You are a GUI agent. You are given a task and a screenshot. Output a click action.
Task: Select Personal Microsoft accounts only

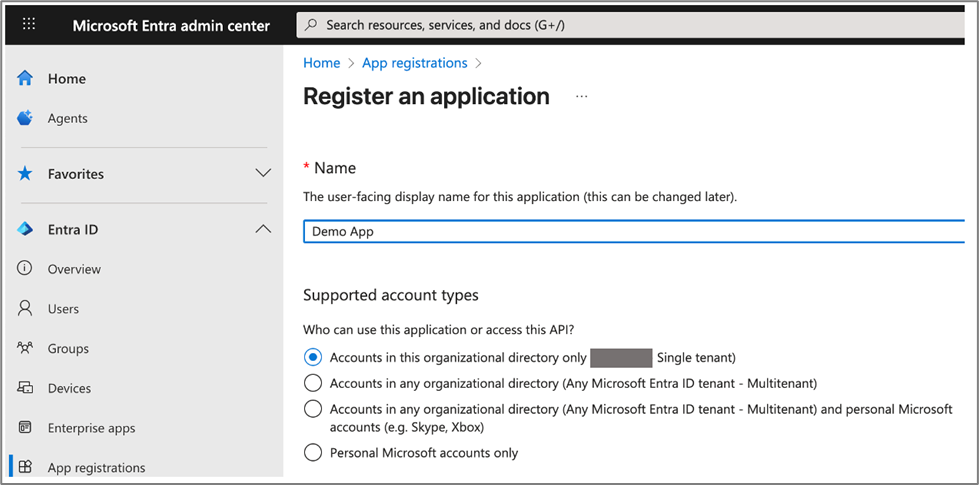coord(313,453)
